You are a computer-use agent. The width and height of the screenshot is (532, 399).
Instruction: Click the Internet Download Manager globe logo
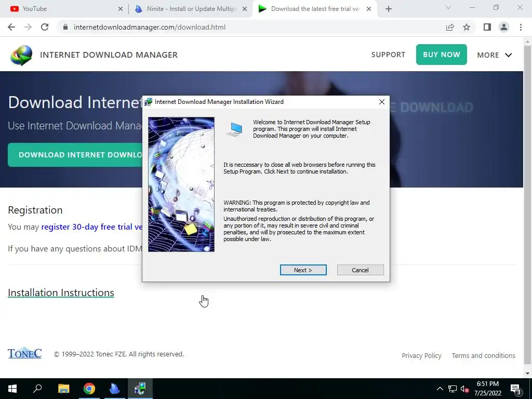point(21,55)
